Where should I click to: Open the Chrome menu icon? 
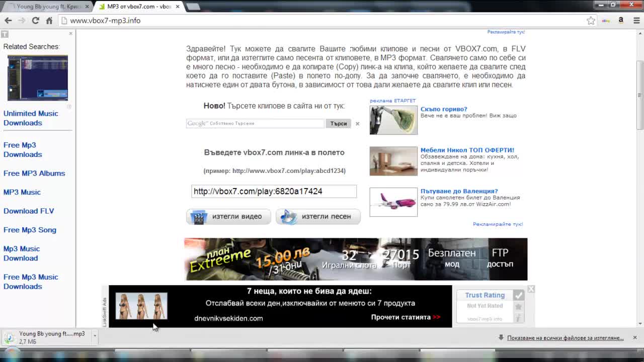[x=636, y=21]
